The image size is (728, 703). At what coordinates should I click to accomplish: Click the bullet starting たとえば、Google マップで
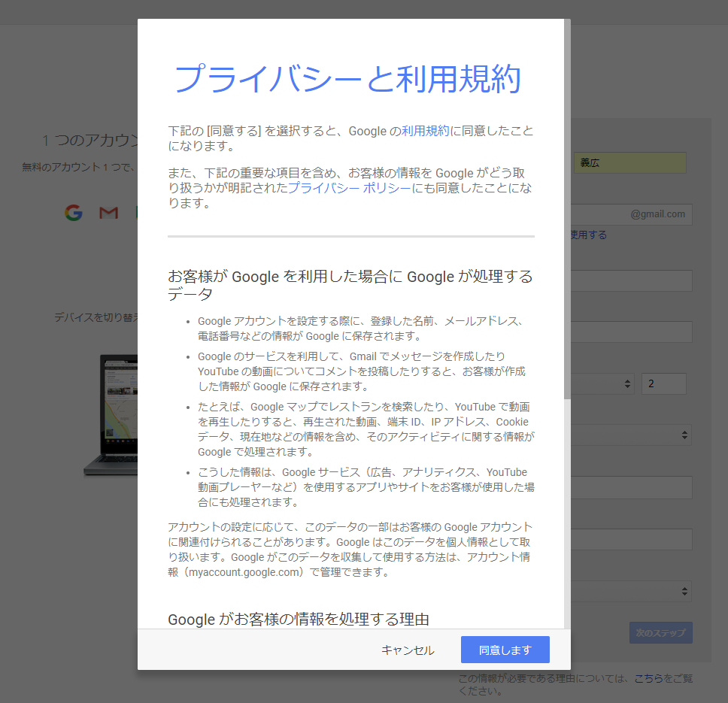click(366, 429)
